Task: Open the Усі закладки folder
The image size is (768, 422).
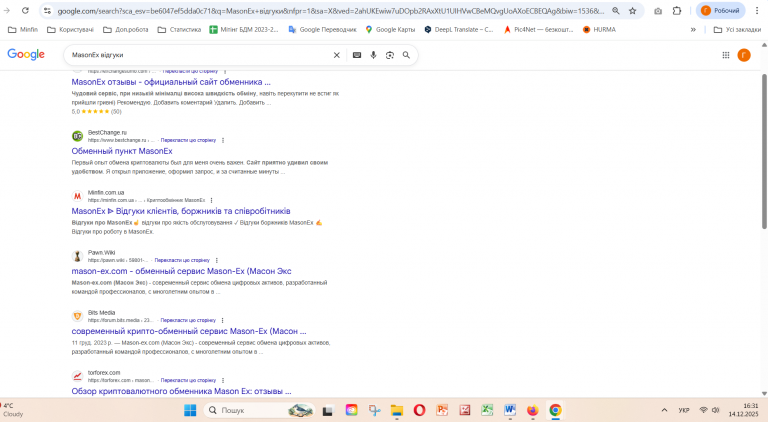Action: click(x=737, y=29)
